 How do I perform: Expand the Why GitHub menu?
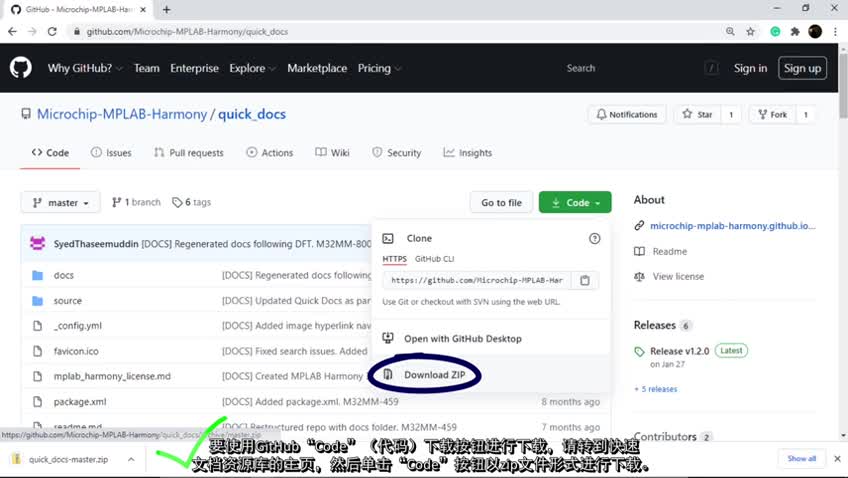(85, 68)
